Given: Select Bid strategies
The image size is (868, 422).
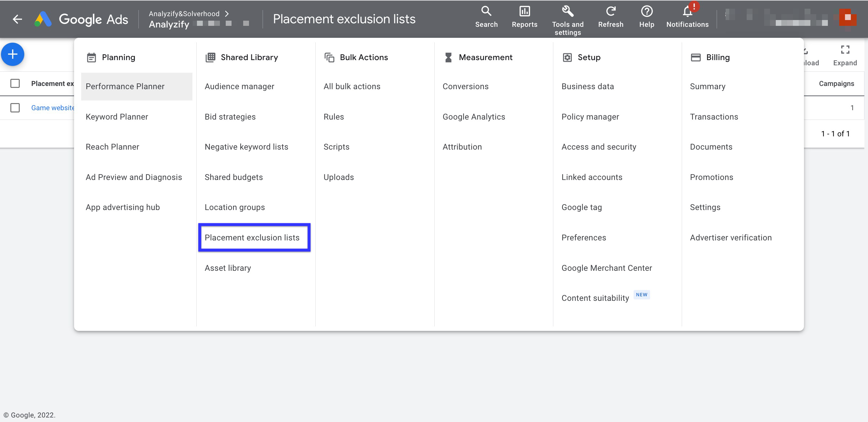Looking at the screenshot, I should click(x=230, y=117).
